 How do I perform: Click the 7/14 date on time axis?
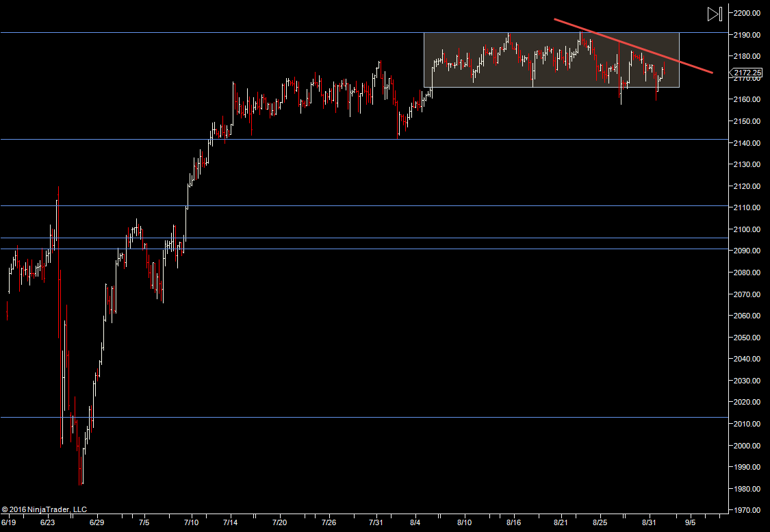[231, 523]
